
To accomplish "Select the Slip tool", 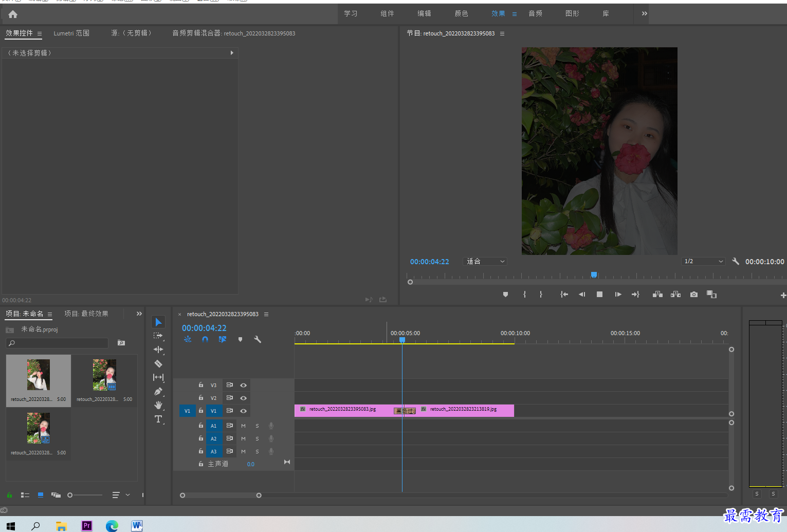I will pyautogui.click(x=158, y=377).
